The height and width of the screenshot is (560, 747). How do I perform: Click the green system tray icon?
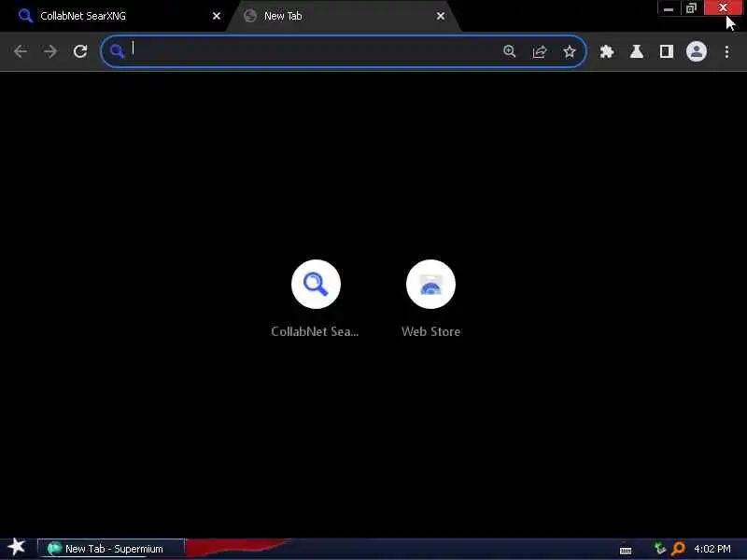tap(659, 548)
